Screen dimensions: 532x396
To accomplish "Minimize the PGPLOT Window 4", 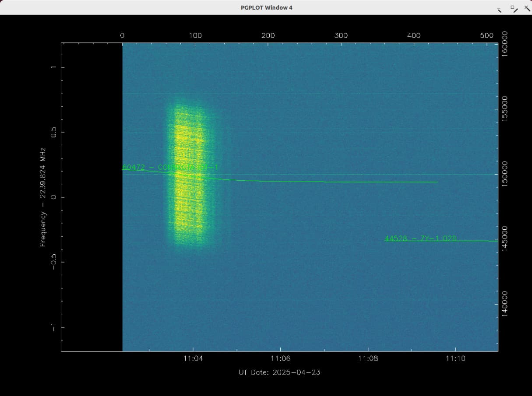I will (x=499, y=9).
